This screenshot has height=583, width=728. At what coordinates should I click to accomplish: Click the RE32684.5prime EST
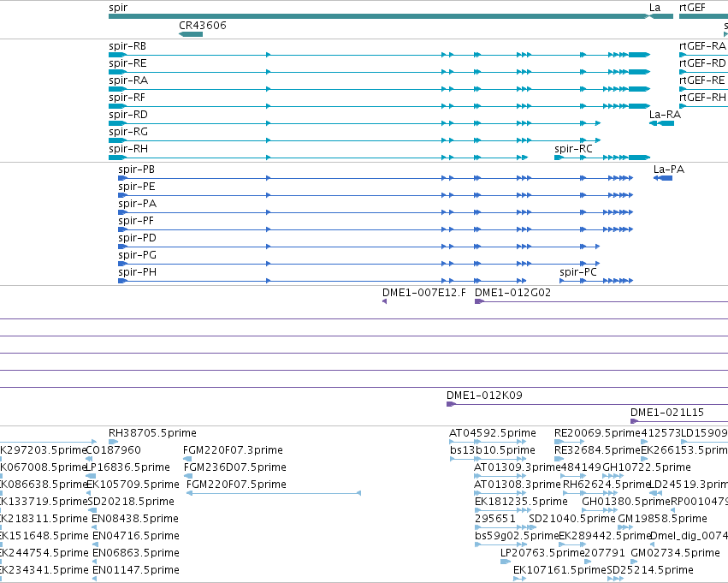pos(559,459)
